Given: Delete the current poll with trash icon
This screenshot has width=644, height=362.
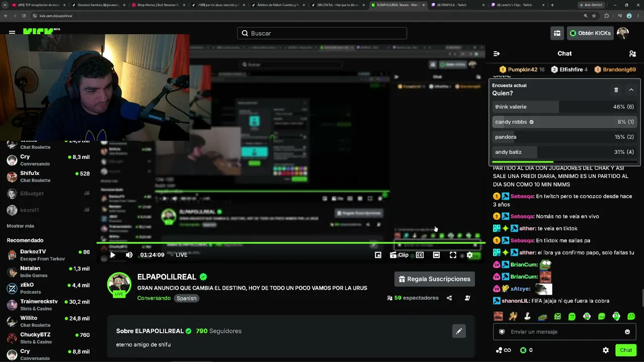Looking at the screenshot, I should pyautogui.click(x=616, y=90).
